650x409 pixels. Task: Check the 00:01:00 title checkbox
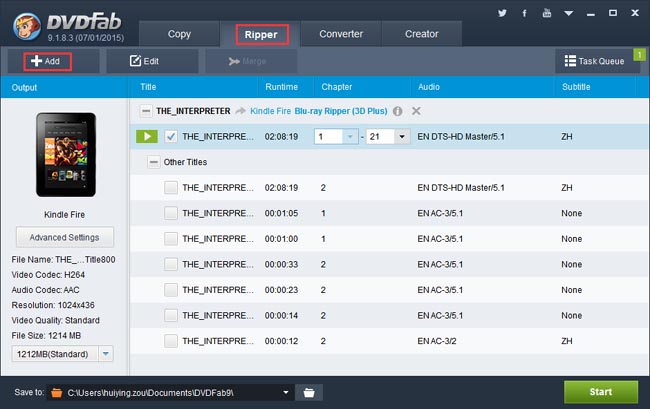click(x=171, y=239)
